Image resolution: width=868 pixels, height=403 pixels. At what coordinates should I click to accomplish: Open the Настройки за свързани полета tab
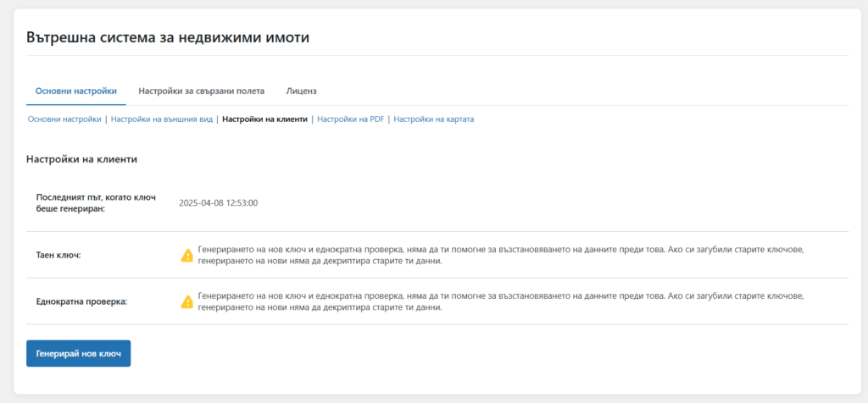tap(202, 91)
